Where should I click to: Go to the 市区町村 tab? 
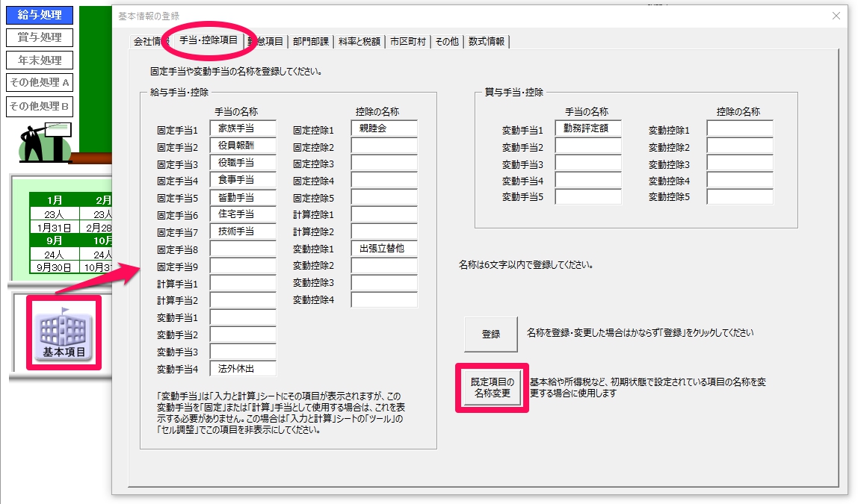point(407,42)
